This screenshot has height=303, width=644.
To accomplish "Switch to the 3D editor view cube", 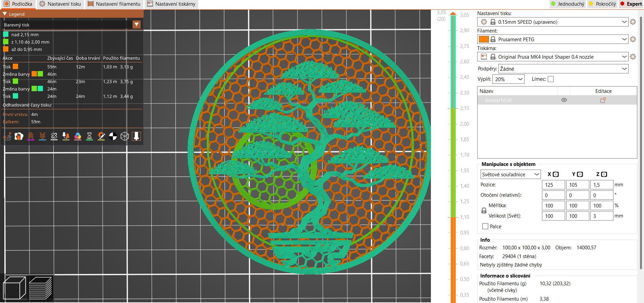I will point(14,288).
